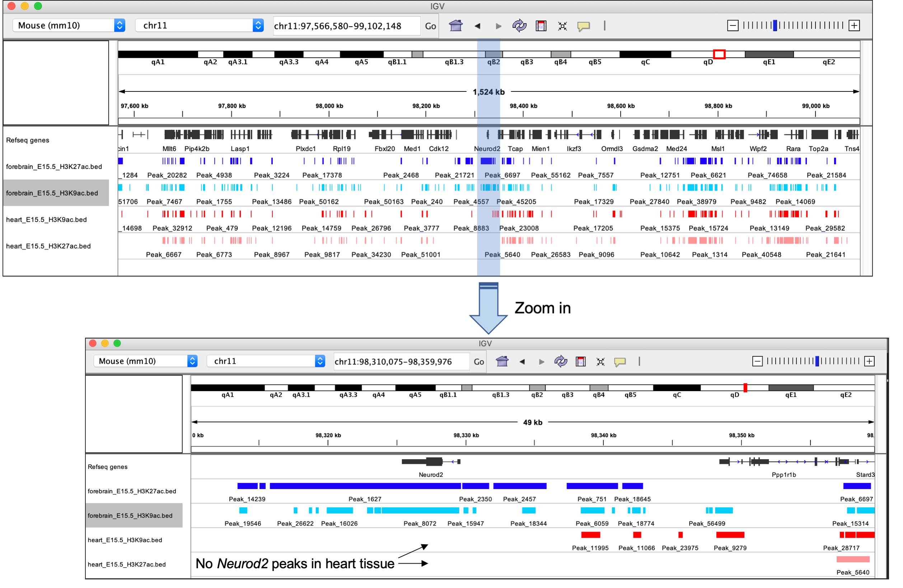Click region of interest icon in top toolbar
The image size is (903, 588).
tap(541, 26)
